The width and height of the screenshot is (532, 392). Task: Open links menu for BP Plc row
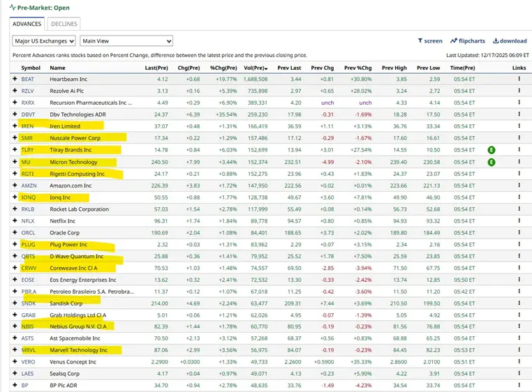point(519,385)
